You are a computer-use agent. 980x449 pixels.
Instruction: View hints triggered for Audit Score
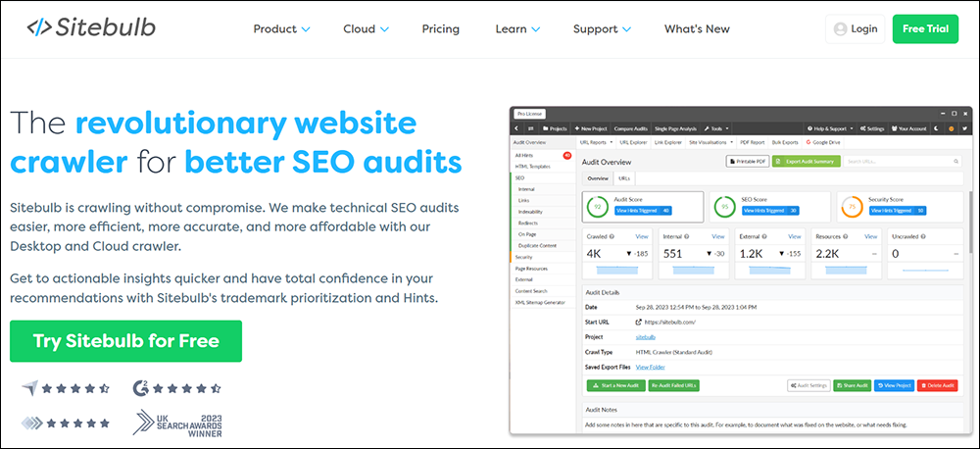click(643, 211)
